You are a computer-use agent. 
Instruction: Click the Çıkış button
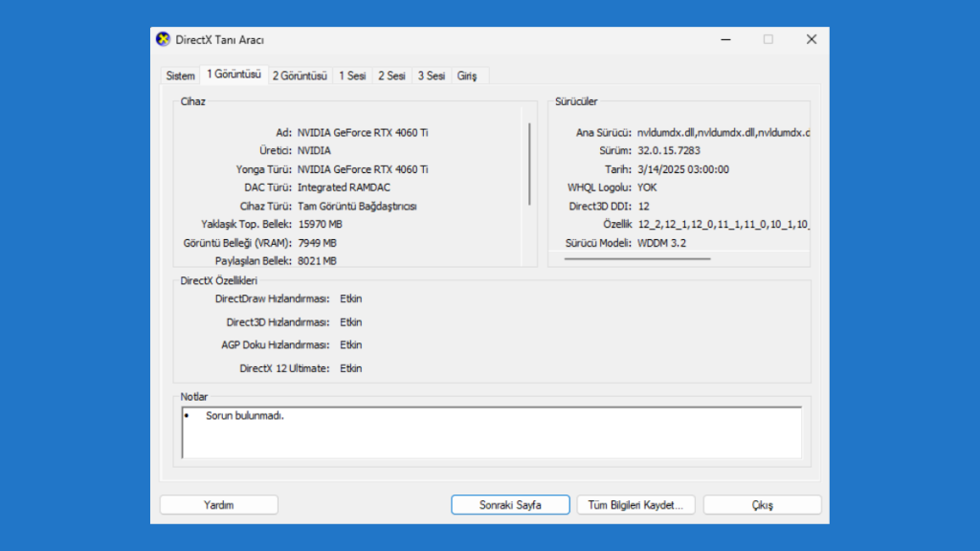pos(762,505)
